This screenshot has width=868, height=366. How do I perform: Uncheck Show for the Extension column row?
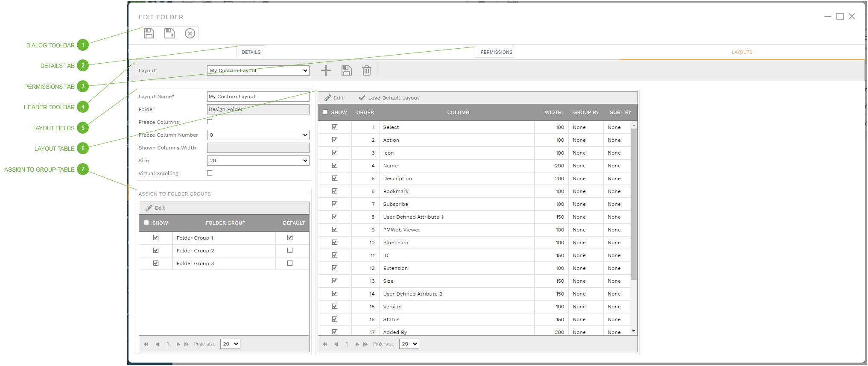point(335,268)
